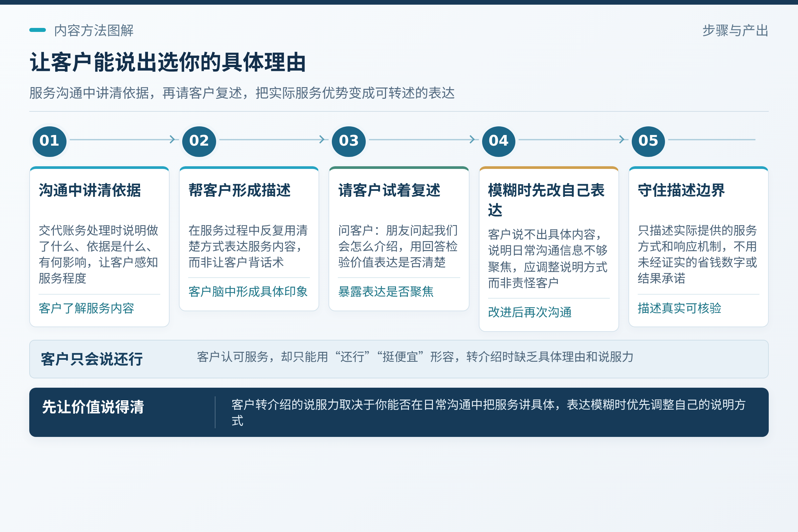Click the paragraph starting 问客户：朋友问起我们
Screen dimensions: 798x532
tap(398, 246)
